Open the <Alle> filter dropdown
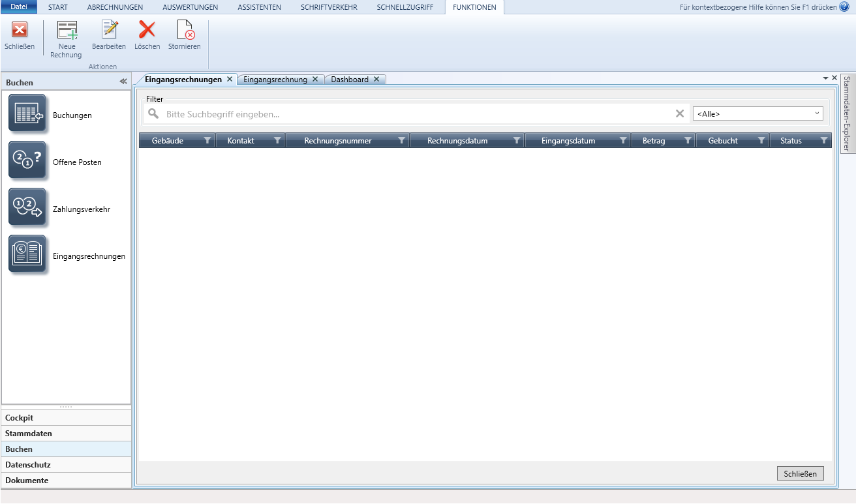This screenshot has width=856, height=504. click(757, 113)
